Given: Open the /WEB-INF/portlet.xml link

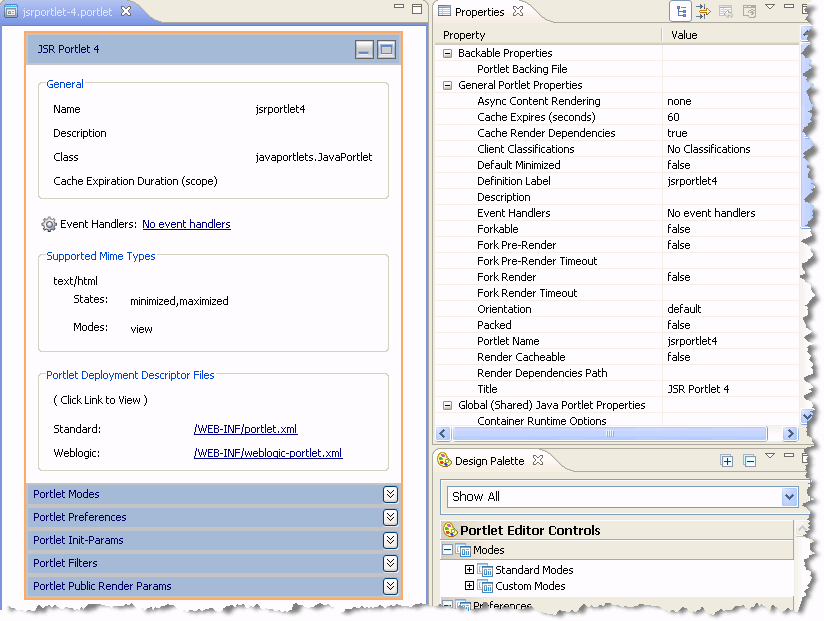Looking at the screenshot, I should [x=245, y=429].
